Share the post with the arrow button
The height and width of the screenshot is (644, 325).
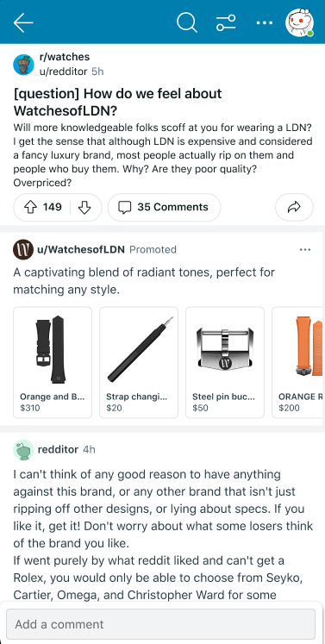[294, 208]
